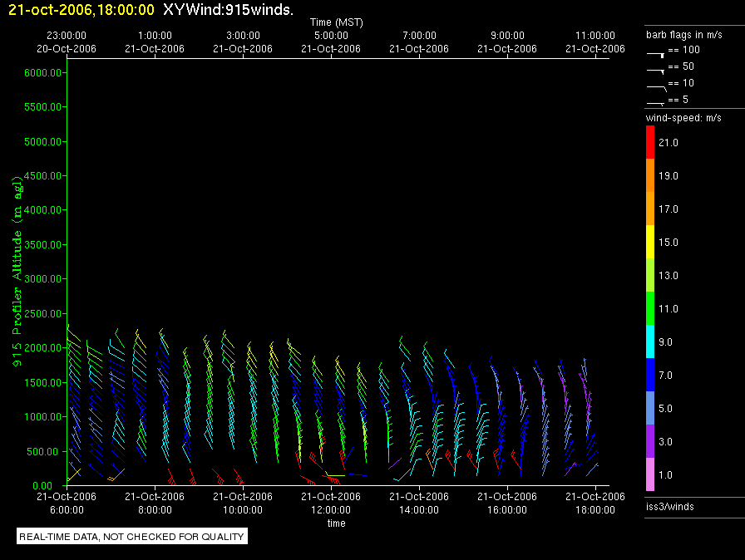Click the yellow date-time title text
Screen dimensions: 745x560
point(81,9)
